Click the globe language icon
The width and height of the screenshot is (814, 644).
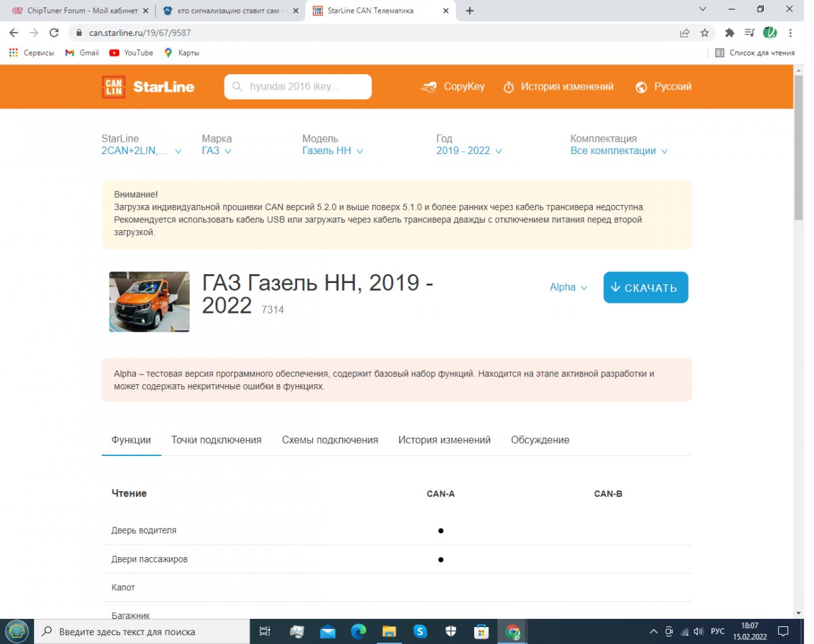tap(641, 88)
